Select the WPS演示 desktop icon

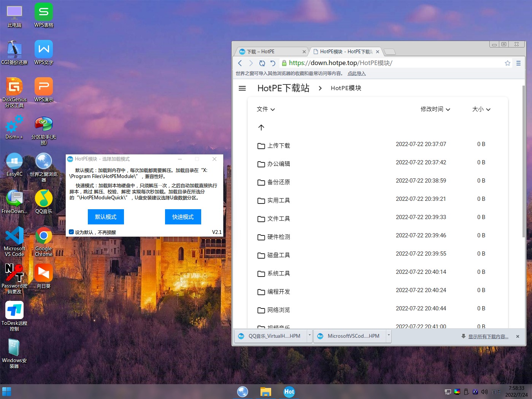(44, 91)
